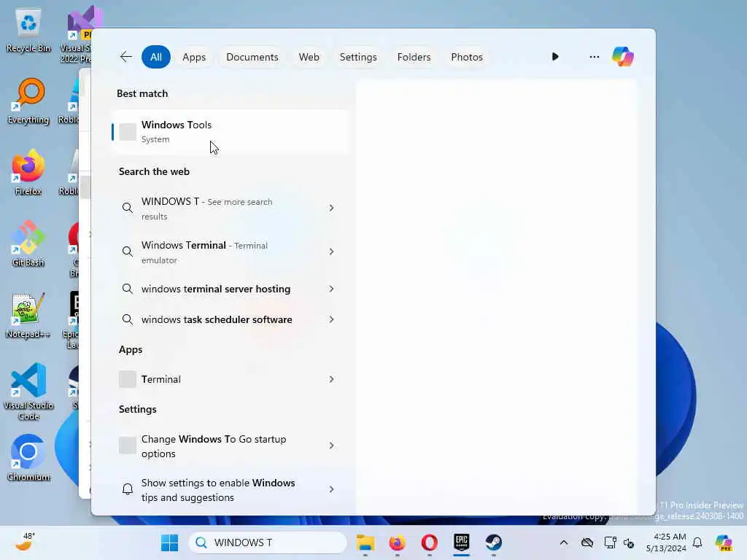Expand arrow for terminal server hosting suggestion
The width and height of the screenshot is (747, 560).
(332, 289)
